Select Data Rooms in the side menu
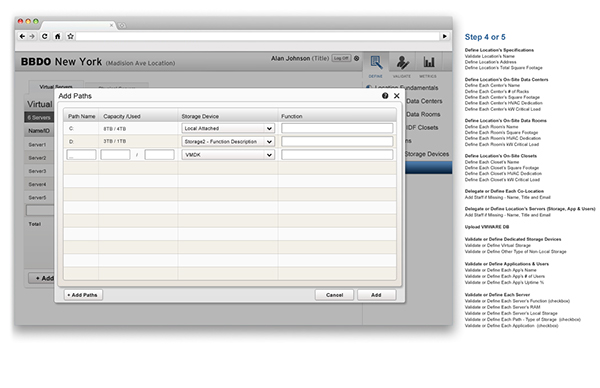 coord(423,114)
